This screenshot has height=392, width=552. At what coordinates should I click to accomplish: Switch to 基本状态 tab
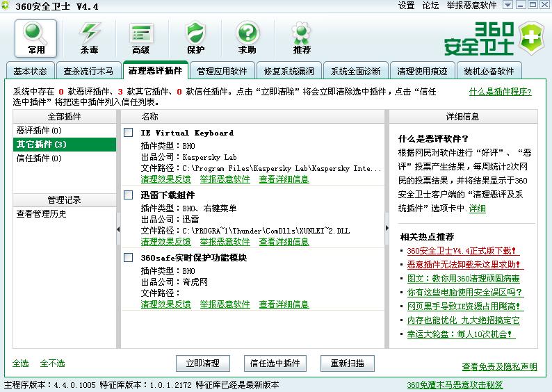(31, 71)
